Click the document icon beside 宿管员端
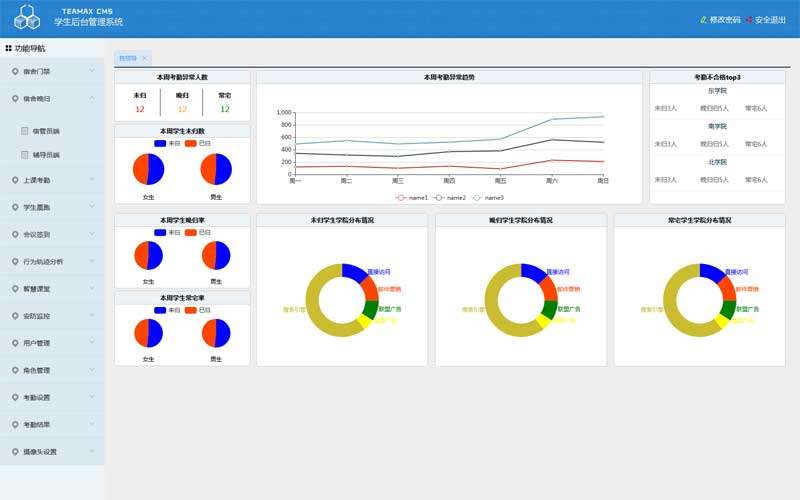 (x=25, y=130)
